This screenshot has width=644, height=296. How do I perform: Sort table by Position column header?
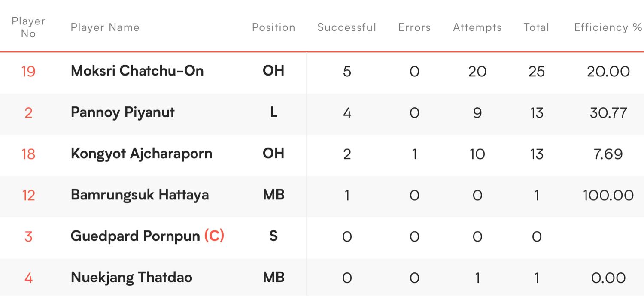[273, 27]
